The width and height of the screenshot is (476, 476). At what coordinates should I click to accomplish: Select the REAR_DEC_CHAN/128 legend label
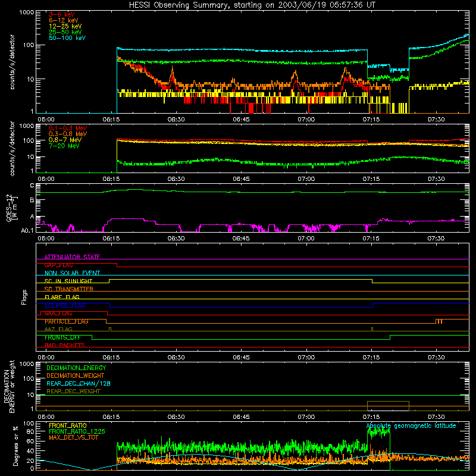[x=79, y=383]
